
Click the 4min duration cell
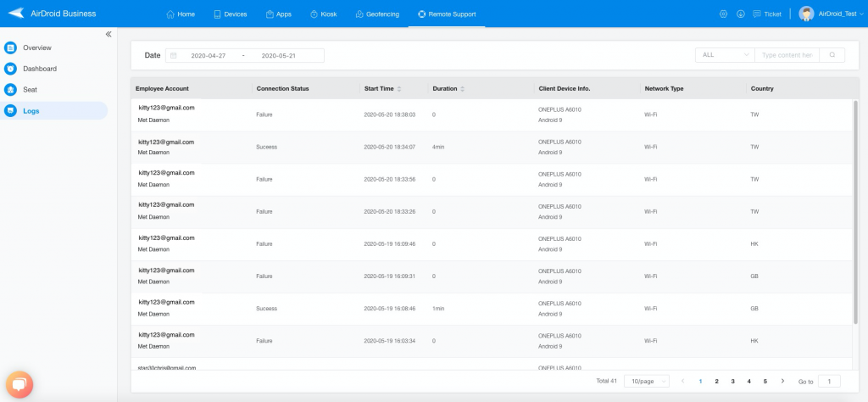click(438, 147)
